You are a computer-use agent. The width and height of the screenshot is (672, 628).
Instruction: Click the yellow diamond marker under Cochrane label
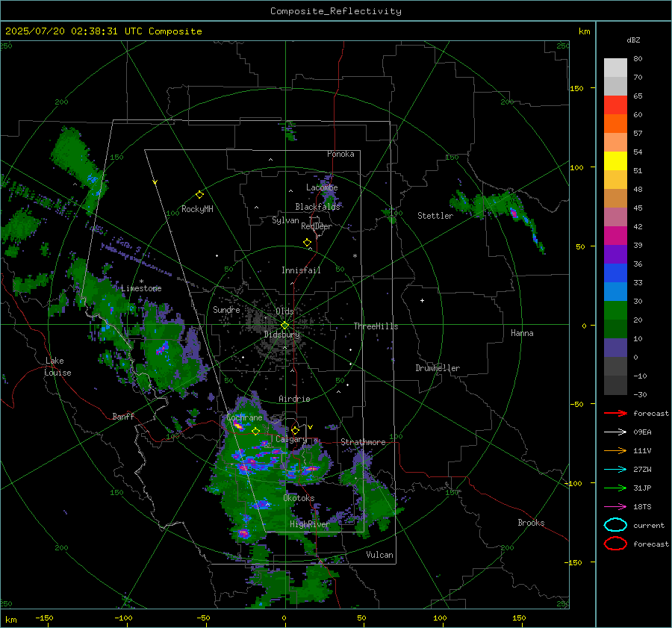coord(255,431)
